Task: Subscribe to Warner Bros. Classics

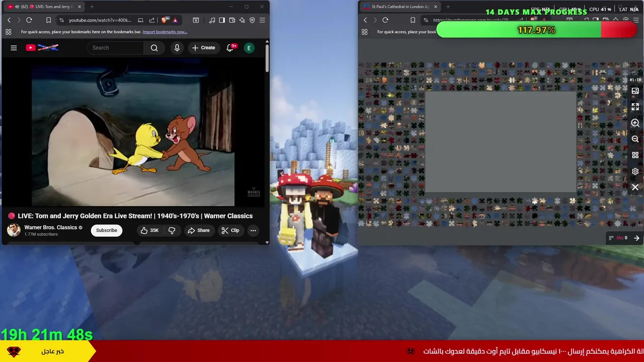Action: tap(107, 230)
